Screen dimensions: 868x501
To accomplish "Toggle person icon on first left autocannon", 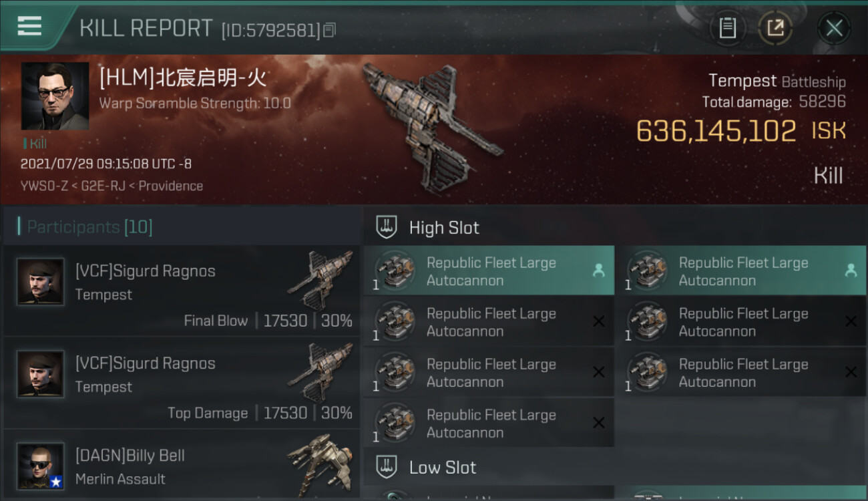I will [598, 271].
